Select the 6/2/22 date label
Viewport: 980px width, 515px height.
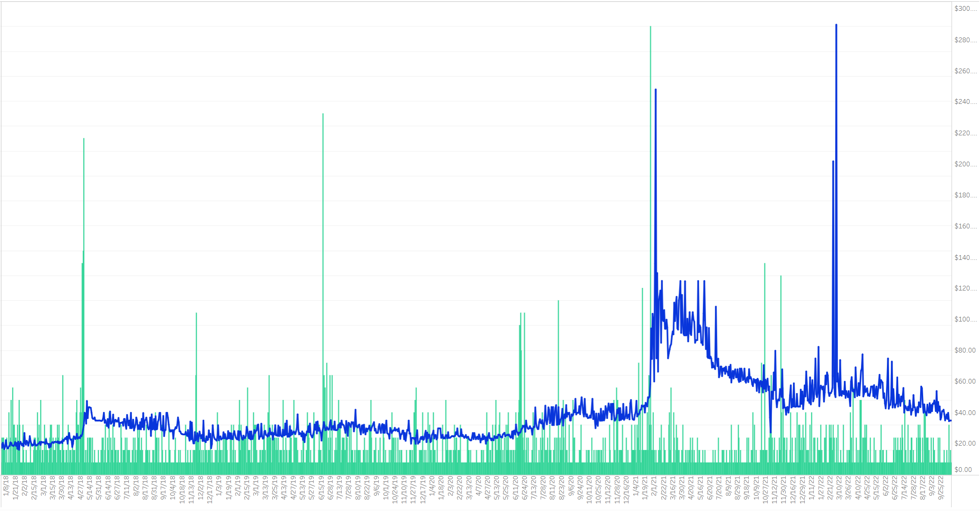click(x=886, y=486)
